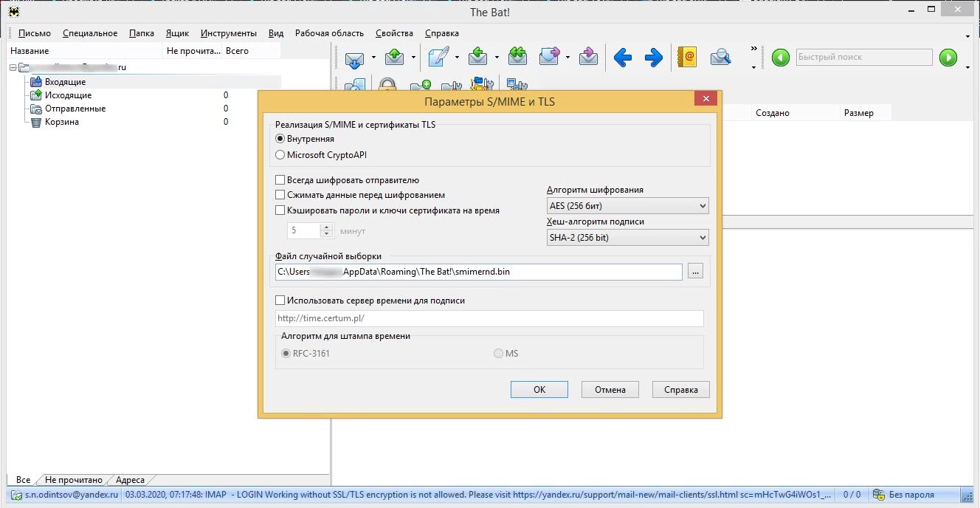Click the Redirect message envelope icon
Screen dimensions: 980x508
point(588,58)
